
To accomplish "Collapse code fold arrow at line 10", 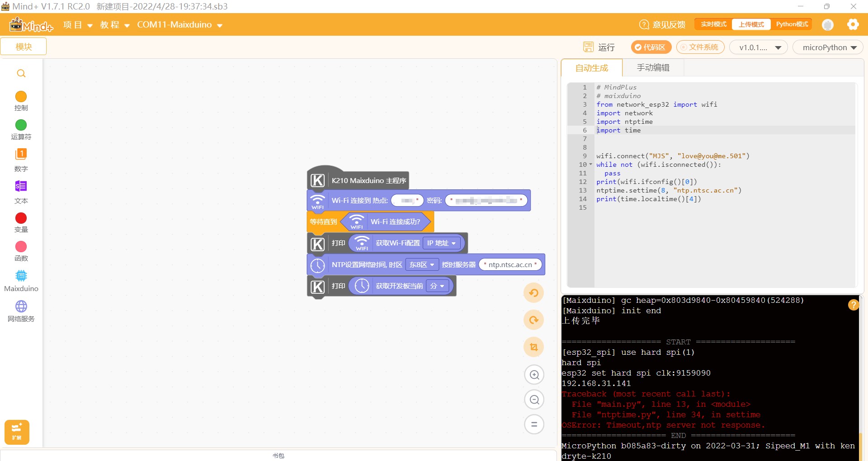I will [590, 165].
